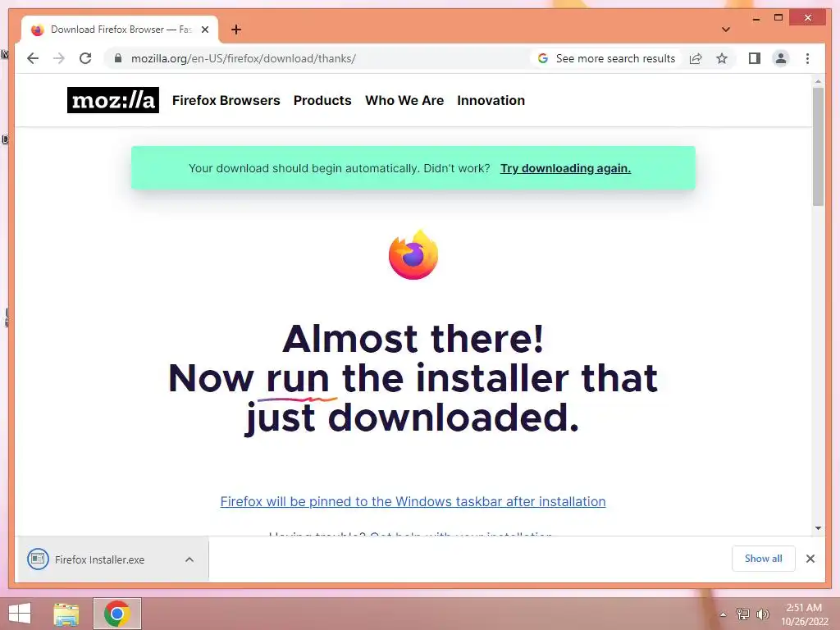Open the volume speaker tray icon
Viewport: 840px width, 630px height.
click(x=762, y=614)
